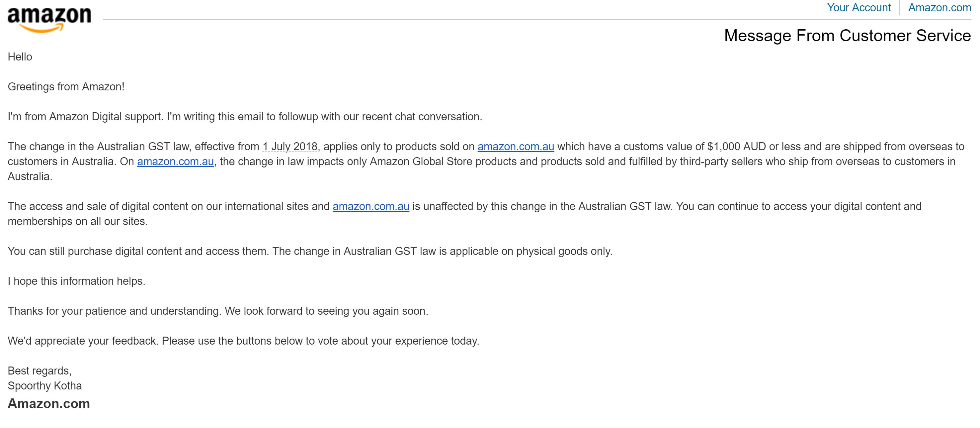980x428 pixels.
Task: Open the Your Account link
Action: [x=858, y=8]
